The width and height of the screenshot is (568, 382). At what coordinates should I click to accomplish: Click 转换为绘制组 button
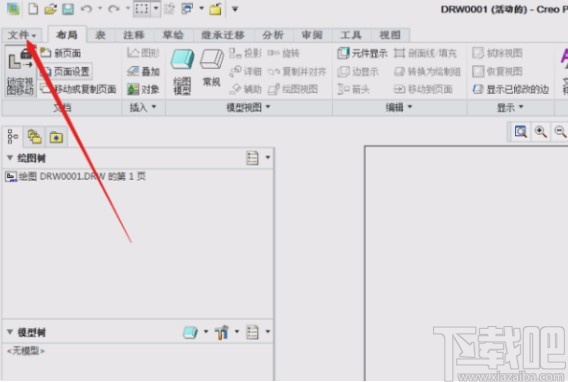pyautogui.click(x=427, y=71)
